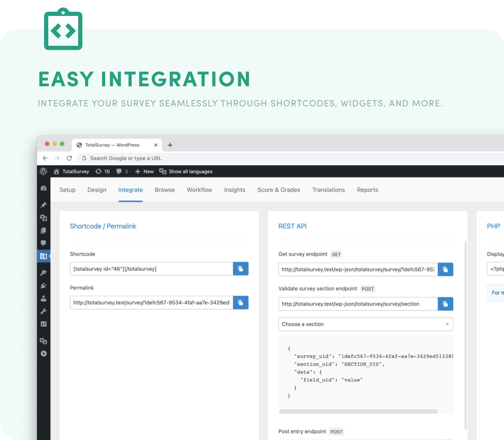Open the Users sidebar icon

pyautogui.click(x=43, y=298)
